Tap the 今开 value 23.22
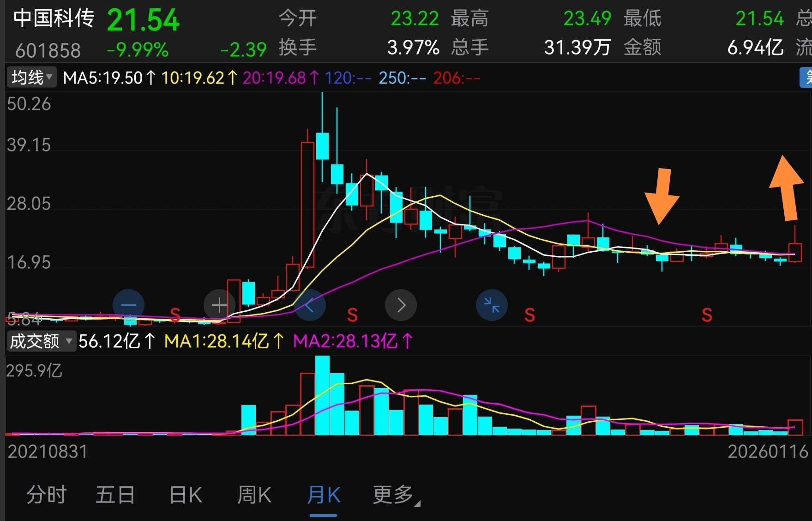Viewport: 812px width, 521px height. (x=415, y=18)
